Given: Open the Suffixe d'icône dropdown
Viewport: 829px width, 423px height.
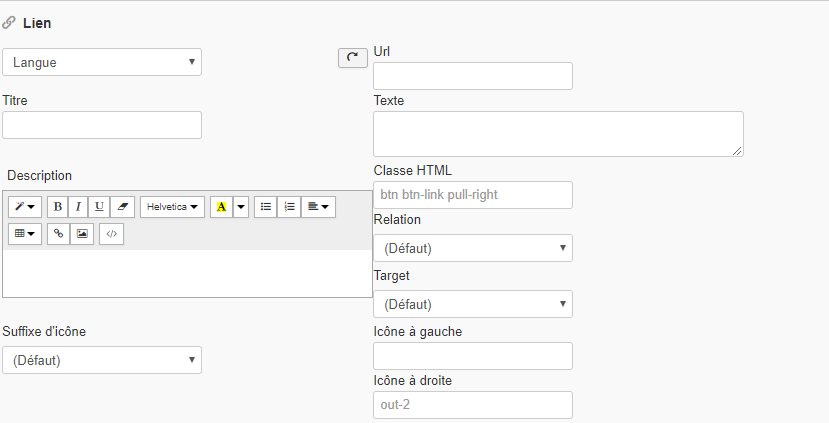Looking at the screenshot, I should pos(102,360).
